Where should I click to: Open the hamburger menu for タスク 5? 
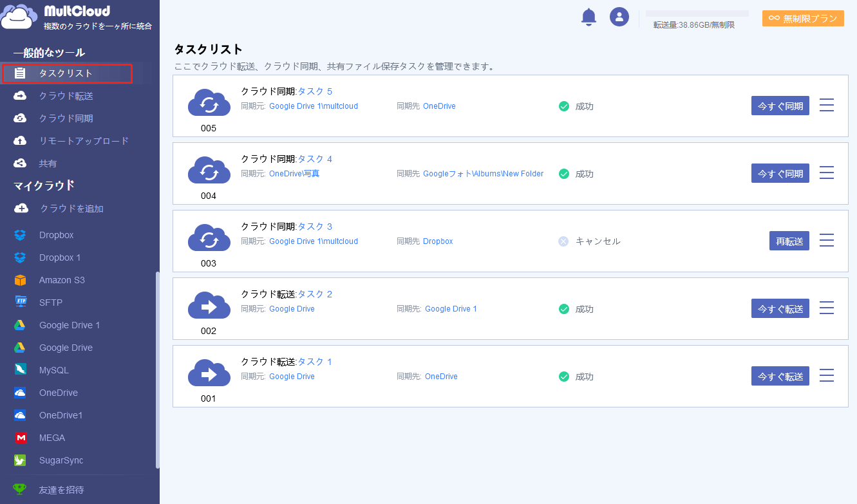[x=827, y=106]
